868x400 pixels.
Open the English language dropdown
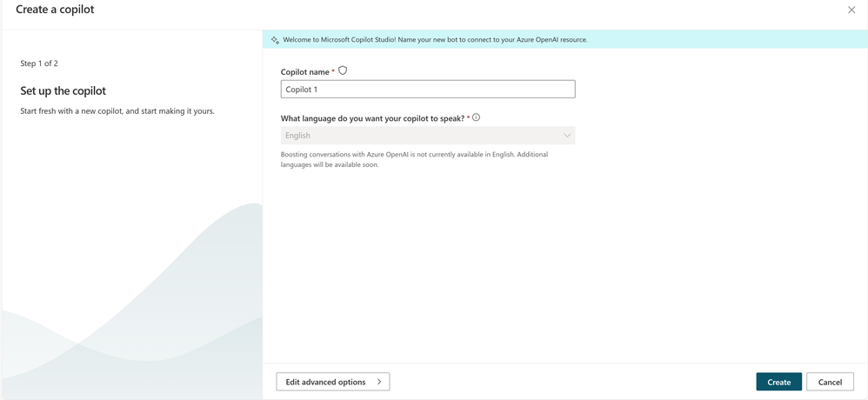click(428, 136)
